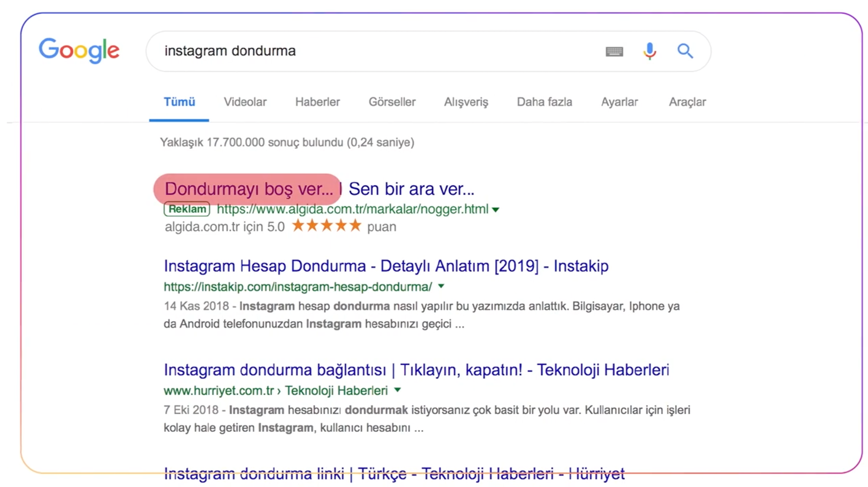The height and width of the screenshot is (487, 868).
Task: Switch to the Videolar tab
Action: pos(245,102)
